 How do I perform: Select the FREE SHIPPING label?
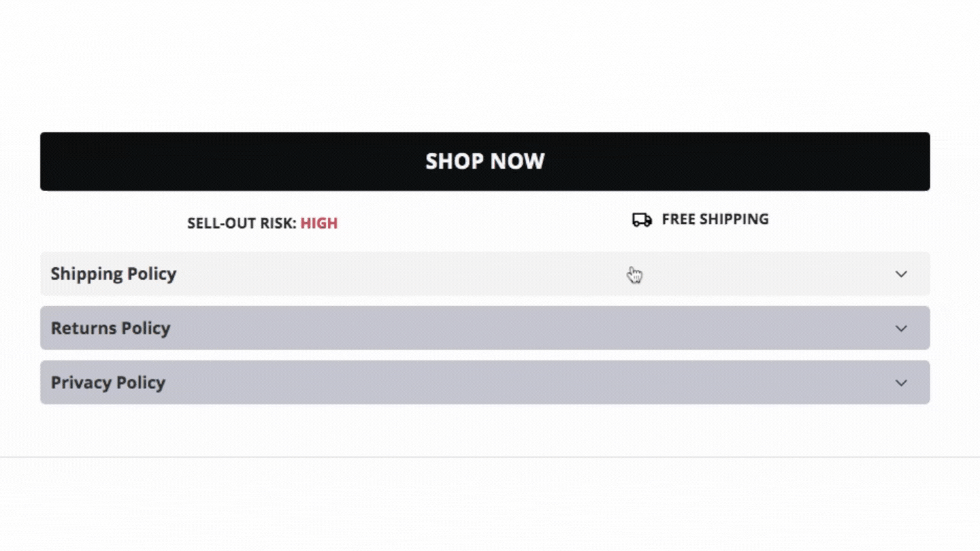tap(715, 219)
